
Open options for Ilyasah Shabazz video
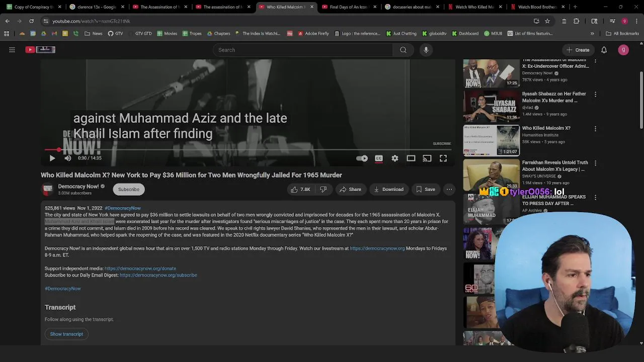click(596, 94)
